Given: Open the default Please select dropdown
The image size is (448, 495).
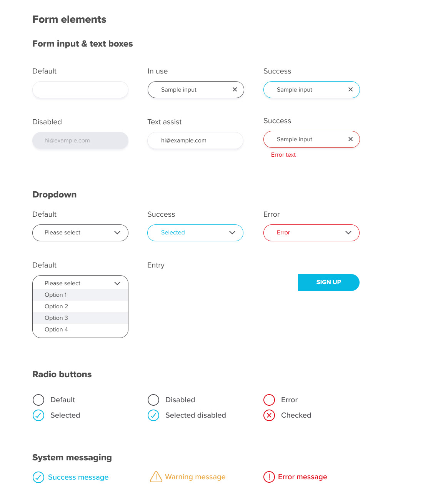Looking at the screenshot, I should (80, 233).
